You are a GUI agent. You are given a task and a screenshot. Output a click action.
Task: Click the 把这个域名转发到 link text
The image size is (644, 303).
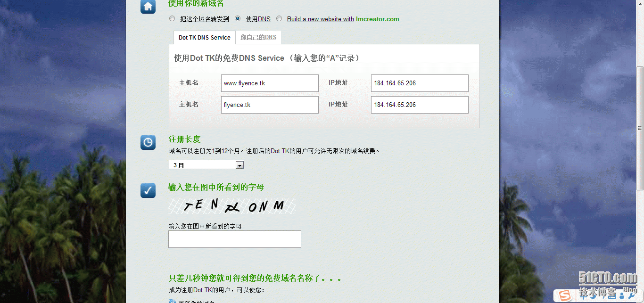point(204,19)
